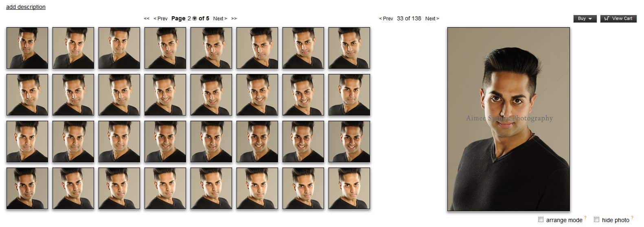Open hide photo help question mark
Screen dimensions: 644x227
[x=632, y=218]
